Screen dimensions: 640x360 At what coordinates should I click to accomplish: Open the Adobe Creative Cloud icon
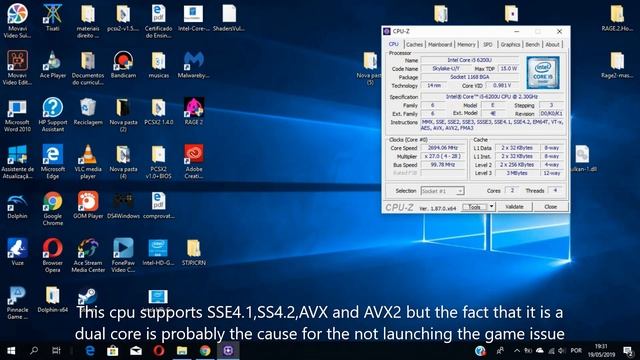[x=193, y=162]
